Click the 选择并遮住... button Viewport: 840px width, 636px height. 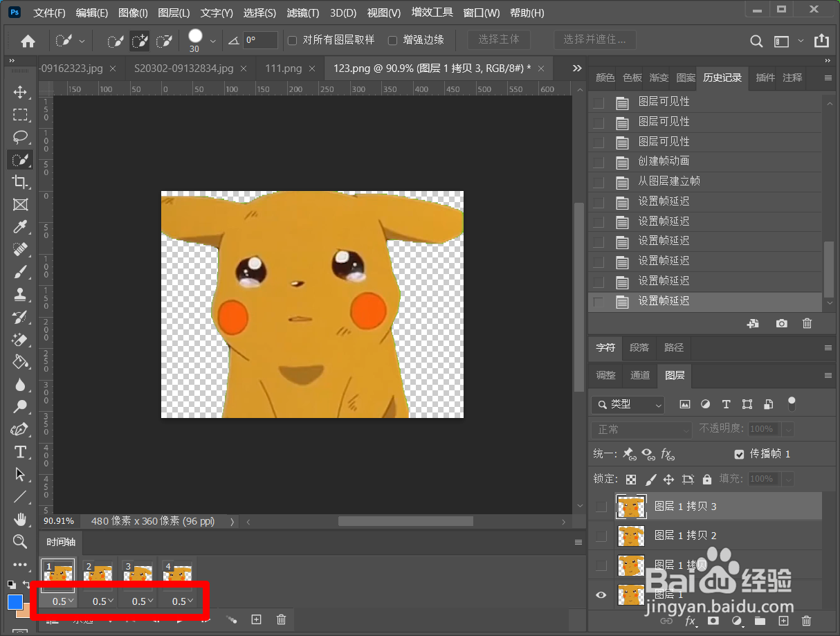point(595,39)
